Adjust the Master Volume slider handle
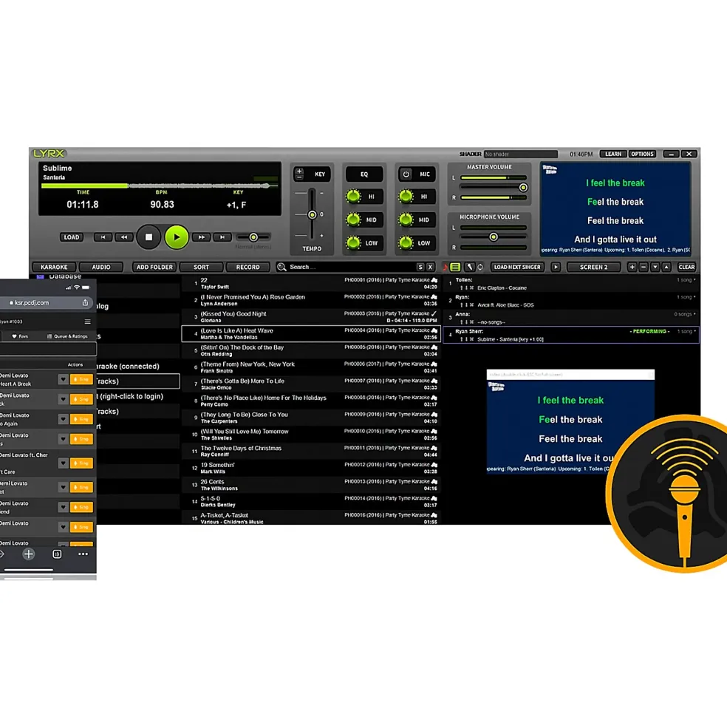727x728 pixels. (x=523, y=188)
